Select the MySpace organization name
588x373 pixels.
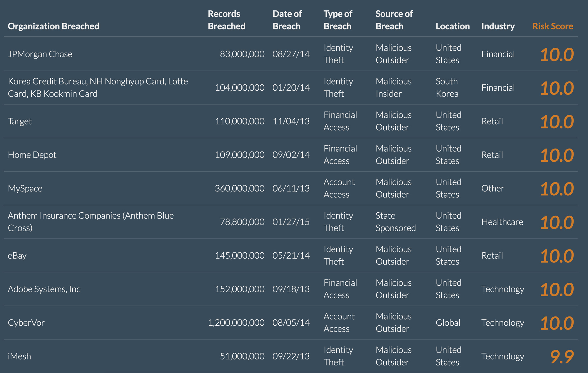point(25,188)
